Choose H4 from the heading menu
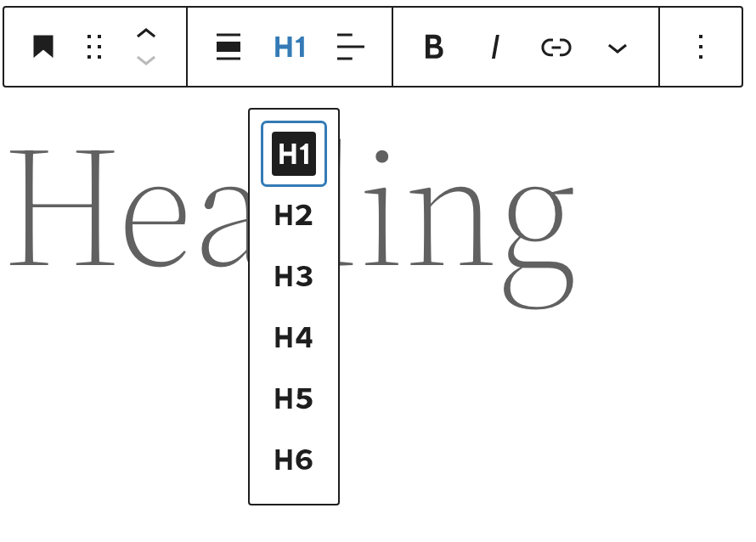 point(293,337)
